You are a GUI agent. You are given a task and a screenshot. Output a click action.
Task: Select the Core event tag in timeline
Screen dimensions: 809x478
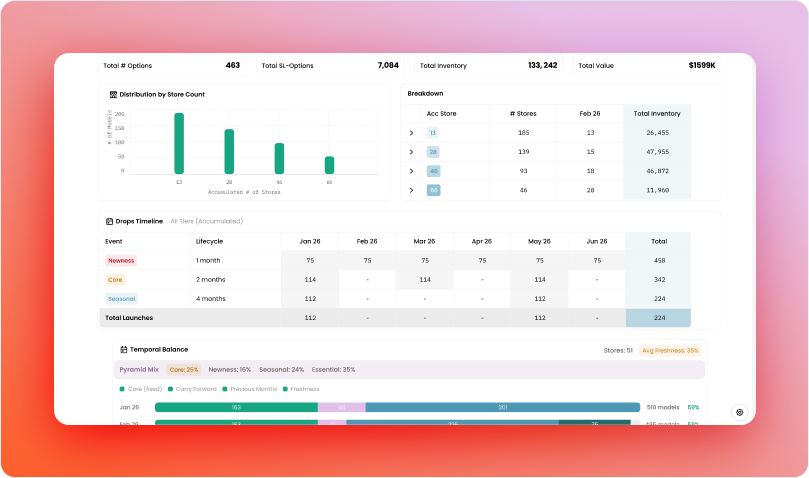[x=116, y=279]
